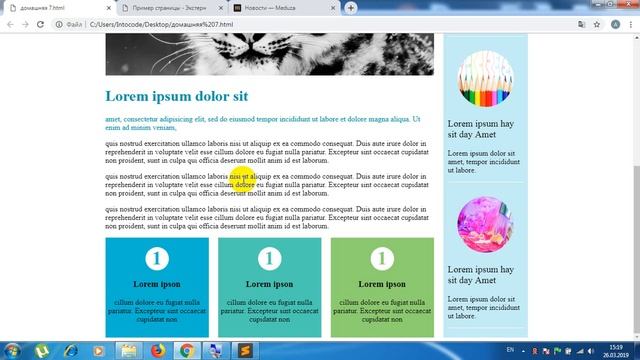The height and width of the screenshot is (360, 640).
Task: Open the file explorer taskbar icon
Action: [x=129, y=351]
